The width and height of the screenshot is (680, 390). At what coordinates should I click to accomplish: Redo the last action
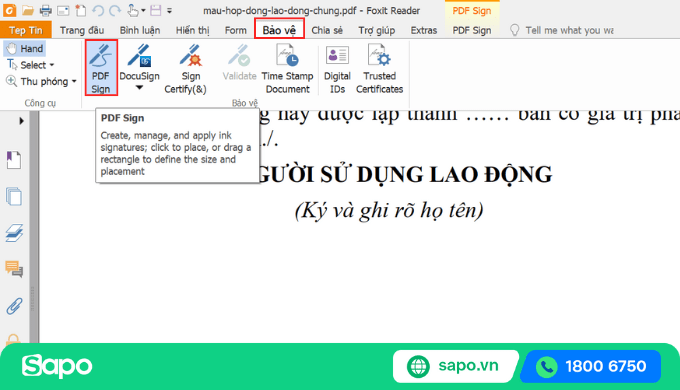click(x=115, y=10)
